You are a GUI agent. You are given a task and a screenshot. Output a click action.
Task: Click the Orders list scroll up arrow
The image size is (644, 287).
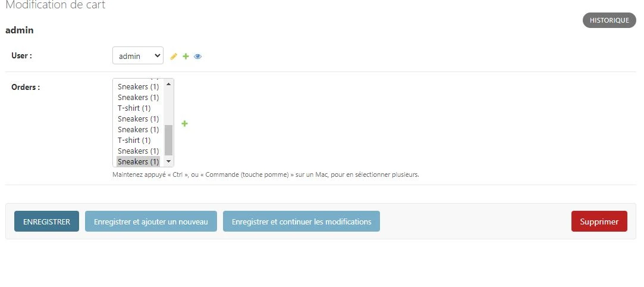[x=169, y=84]
